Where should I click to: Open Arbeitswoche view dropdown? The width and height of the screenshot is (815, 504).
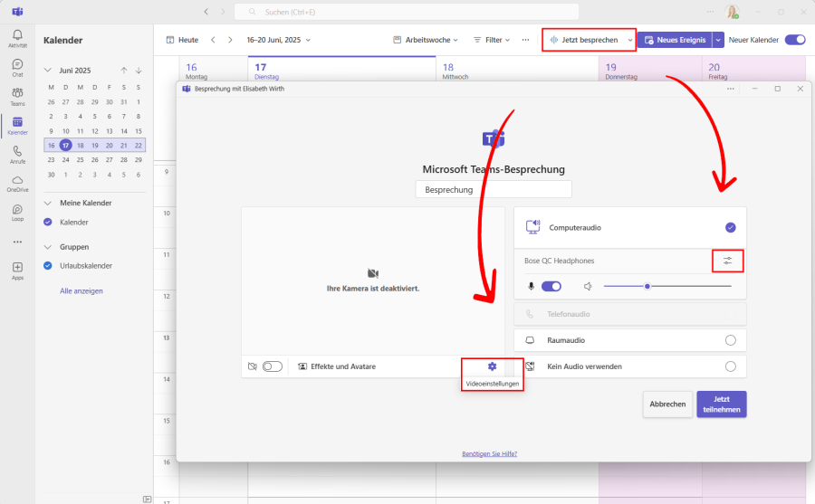426,40
